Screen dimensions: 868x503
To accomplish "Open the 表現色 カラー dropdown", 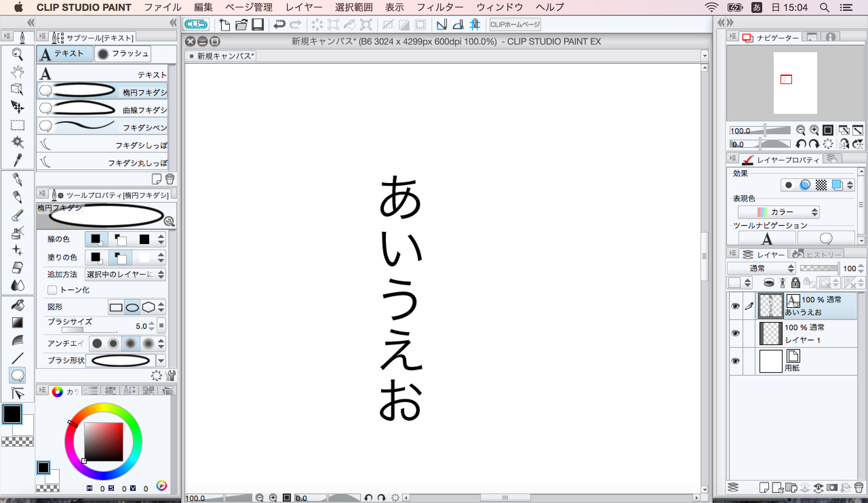I will [778, 212].
